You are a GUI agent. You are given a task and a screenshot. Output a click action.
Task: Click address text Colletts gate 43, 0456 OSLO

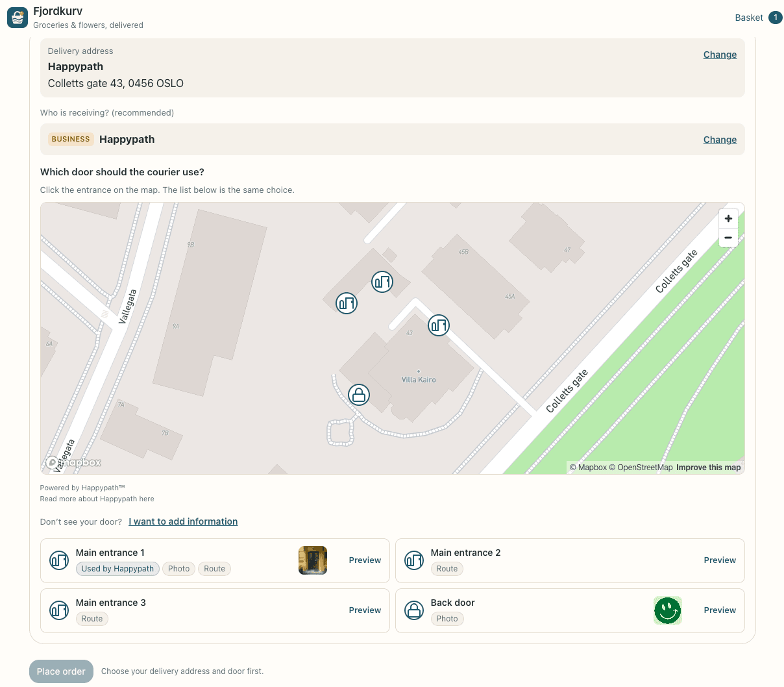tap(116, 83)
